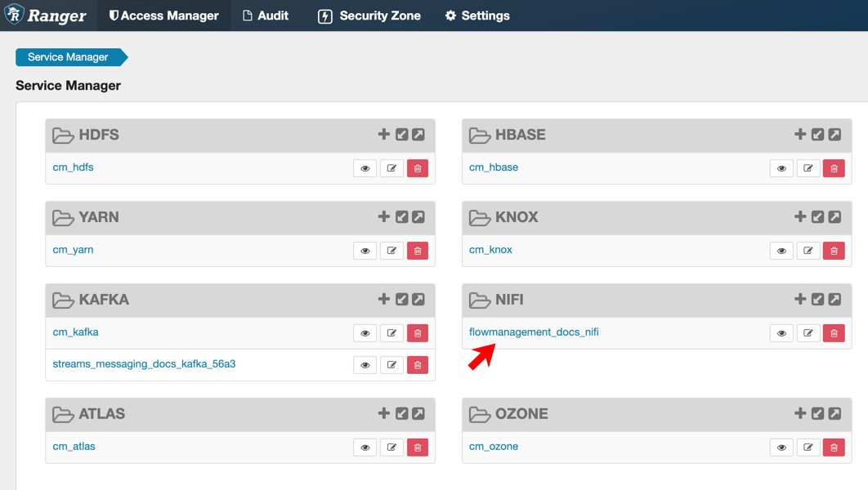Add a new OZONE service with plus icon

click(800, 414)
